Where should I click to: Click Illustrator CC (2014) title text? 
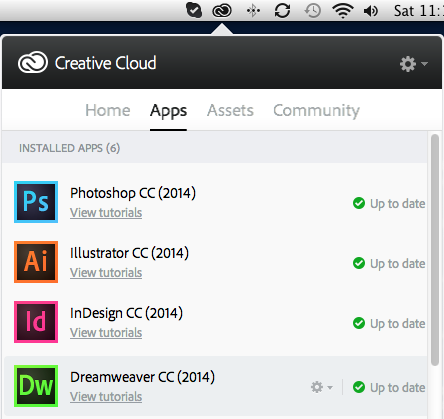pyautogui.click(x=129, y=253)
